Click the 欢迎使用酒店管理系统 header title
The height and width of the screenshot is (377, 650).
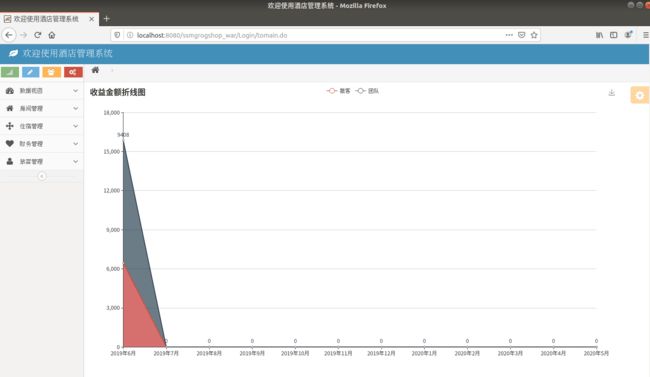point(68,53)
